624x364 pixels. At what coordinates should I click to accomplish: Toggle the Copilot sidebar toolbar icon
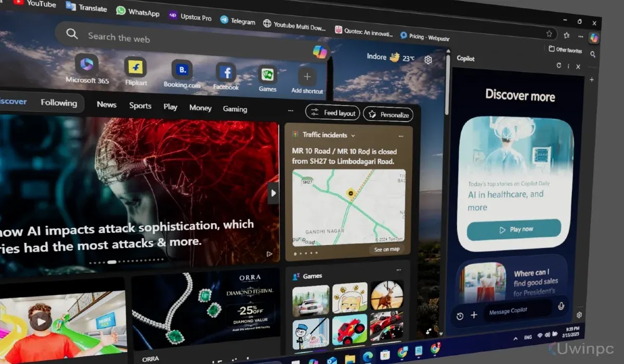pyautogui.click(x=593, y=38)
